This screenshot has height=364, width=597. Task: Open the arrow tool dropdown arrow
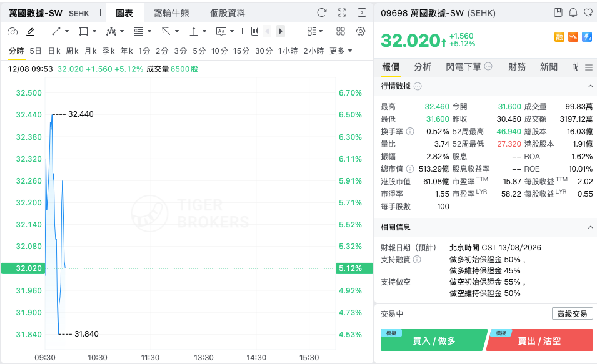pos(177,31)
